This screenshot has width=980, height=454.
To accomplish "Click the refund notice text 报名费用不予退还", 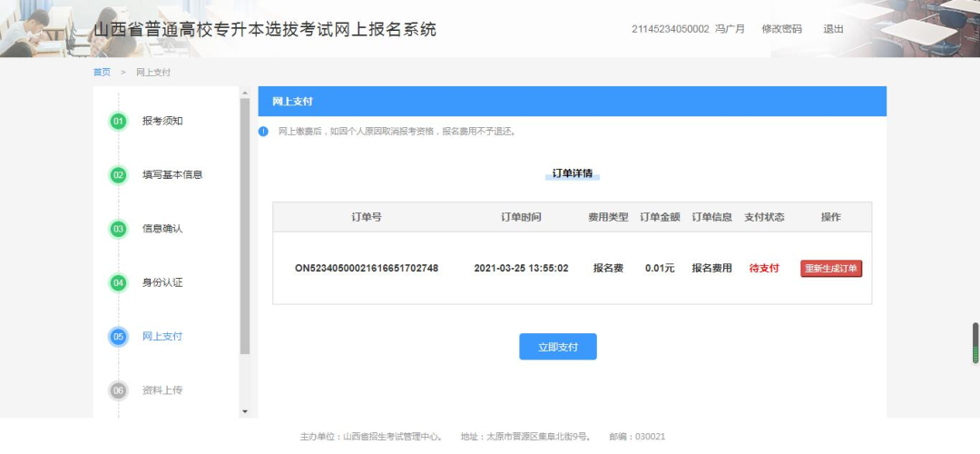I will point(479,132).
